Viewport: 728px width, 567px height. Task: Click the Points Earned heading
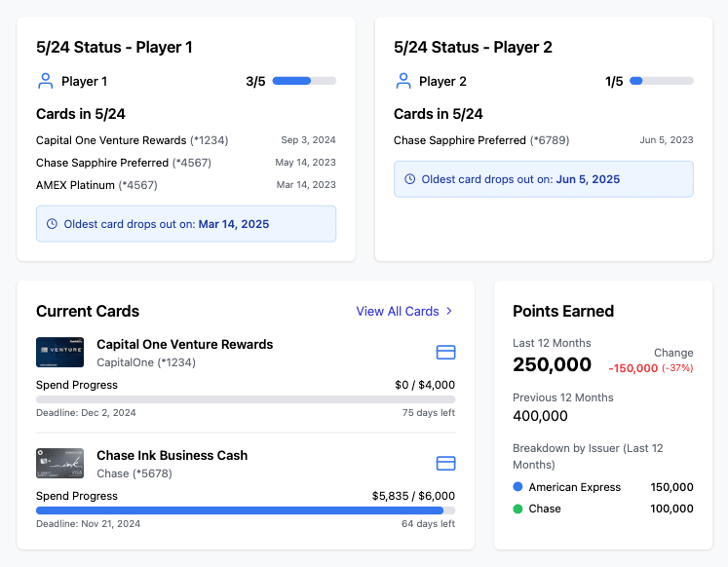[563, 311]
